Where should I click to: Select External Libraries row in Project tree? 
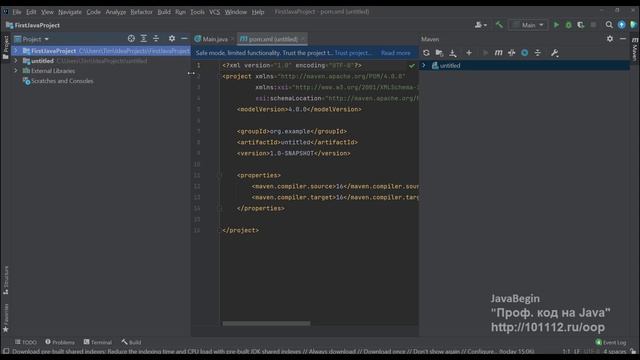101,71
